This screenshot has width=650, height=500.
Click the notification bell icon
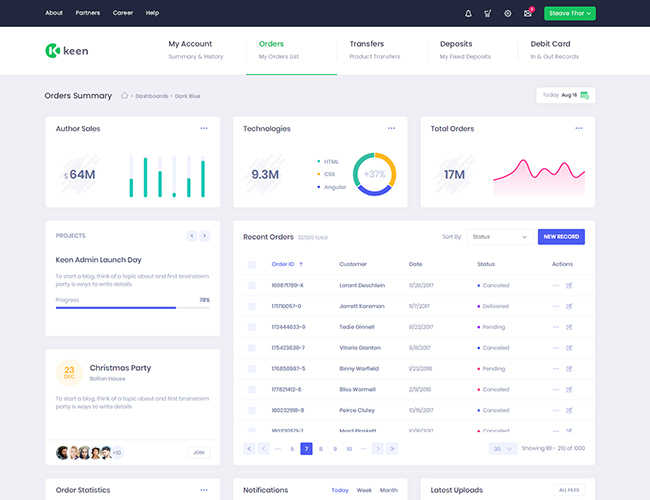[x=468, y=13]
